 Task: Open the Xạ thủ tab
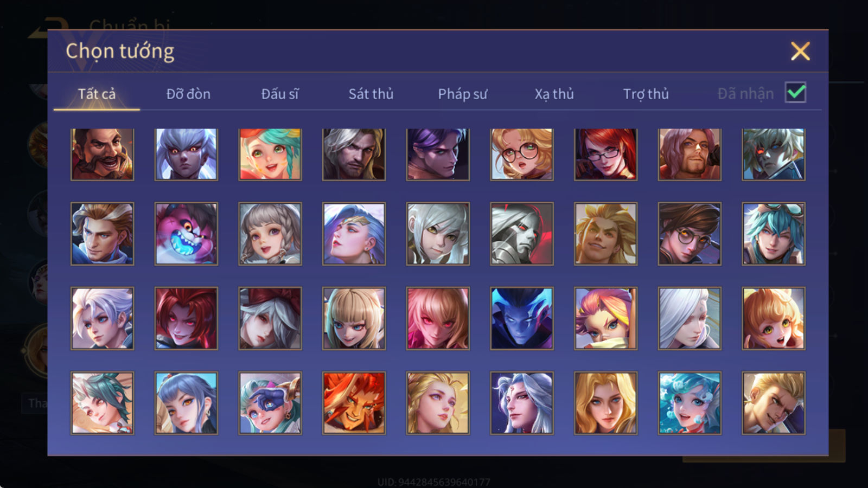click(554, 94)
